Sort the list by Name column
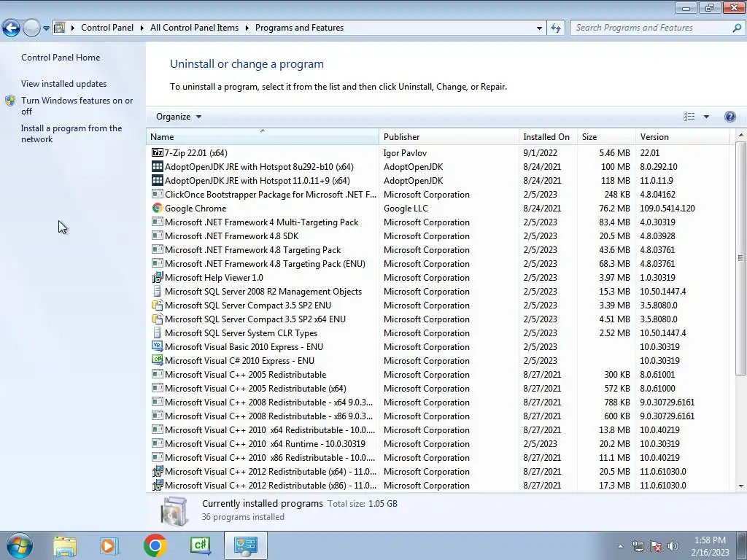 [x=263, y=136]
